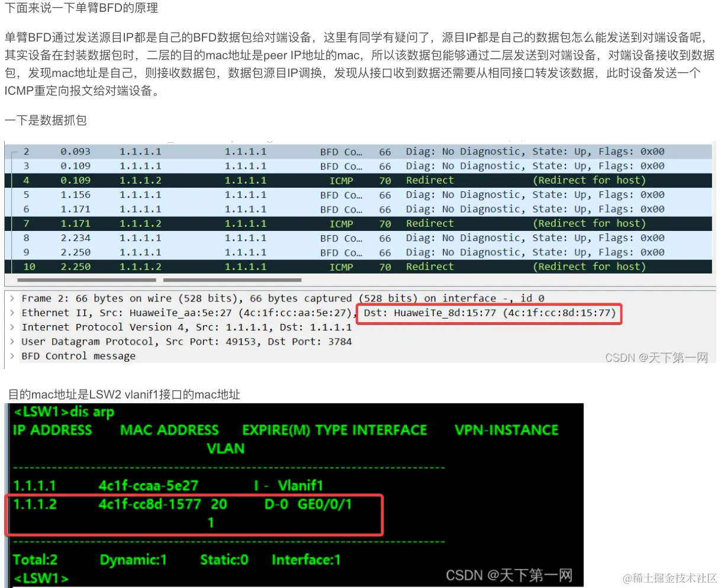
Task: Expand the Frame 2 details row
Action: [x=12, y=298]
